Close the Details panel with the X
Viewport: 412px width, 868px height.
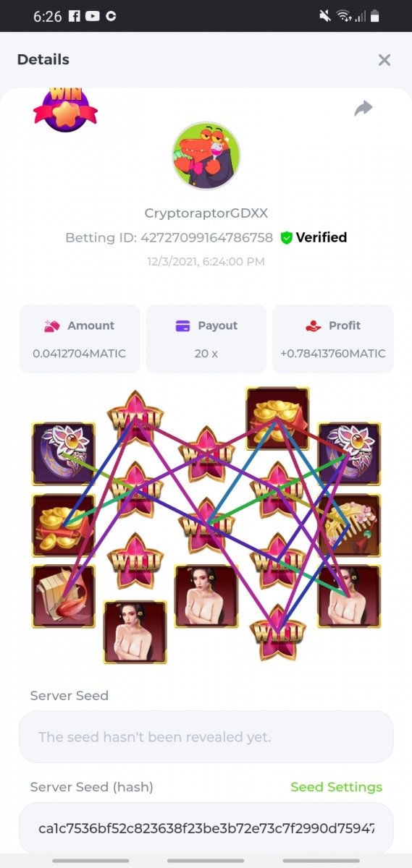pos(384,60)
